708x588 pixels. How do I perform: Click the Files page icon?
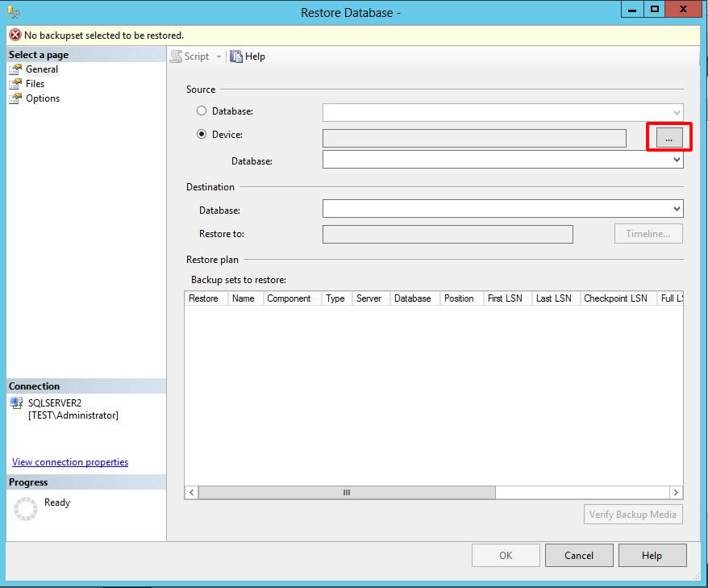pyautogui.click(x=15, y=84)
